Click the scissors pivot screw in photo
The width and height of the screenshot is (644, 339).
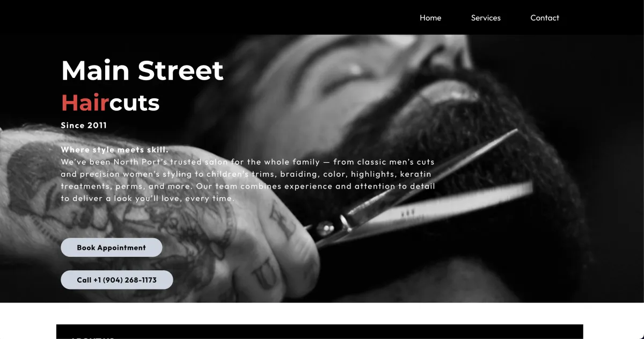point(325,228)
